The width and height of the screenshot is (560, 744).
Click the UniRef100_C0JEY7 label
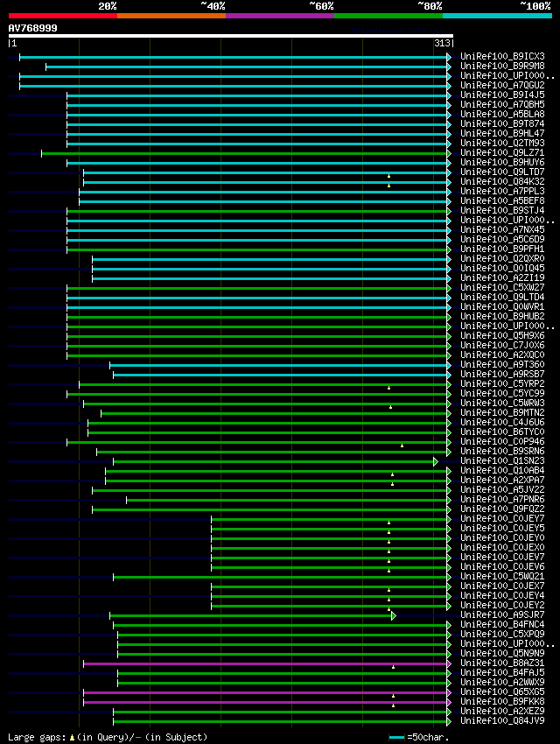coord(502,519)
